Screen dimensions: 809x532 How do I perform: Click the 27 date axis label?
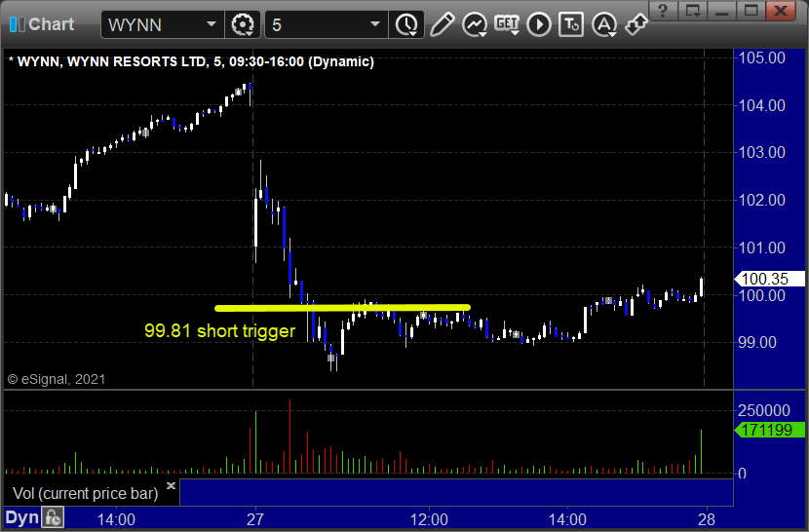click(254, 519)
